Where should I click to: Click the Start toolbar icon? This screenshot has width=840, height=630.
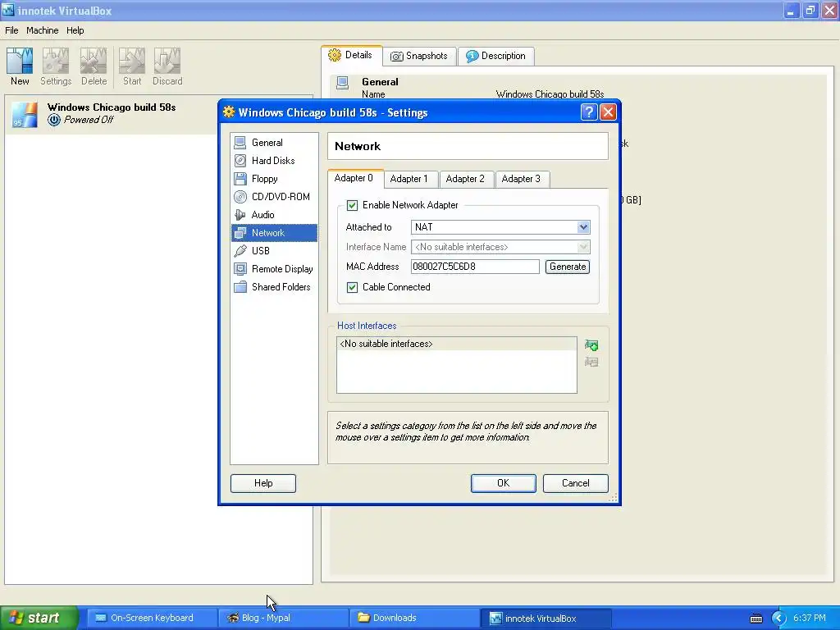(132, 66)
